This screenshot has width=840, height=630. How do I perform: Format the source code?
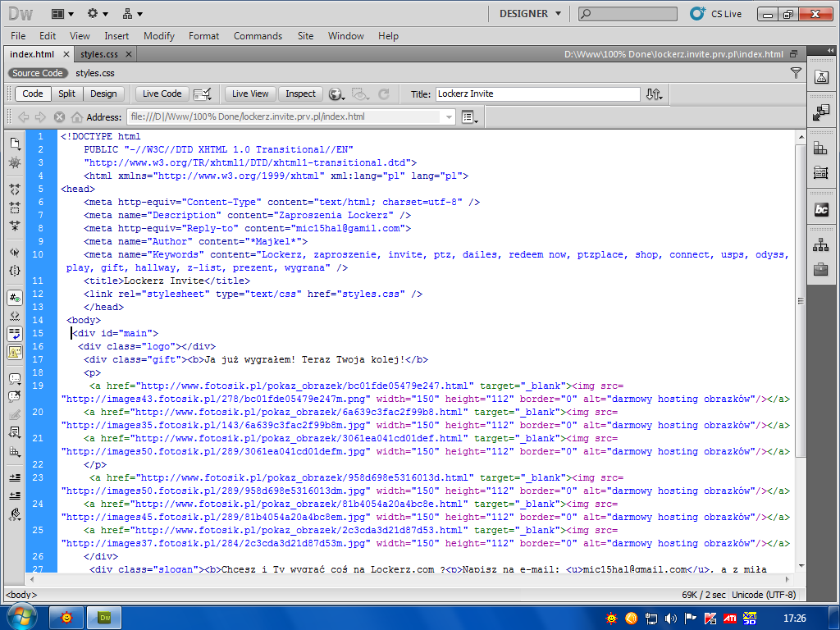(15, 514)
